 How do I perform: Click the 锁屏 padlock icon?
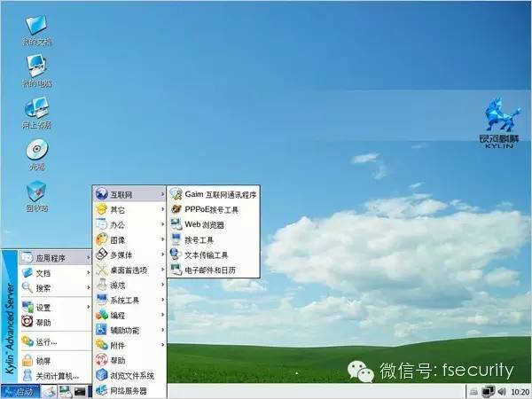(27, 361)
